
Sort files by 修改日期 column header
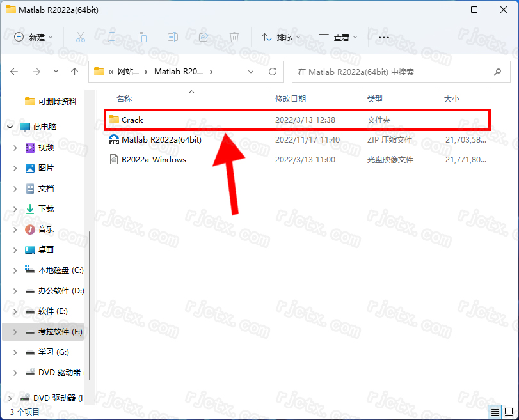coord(291,98)
